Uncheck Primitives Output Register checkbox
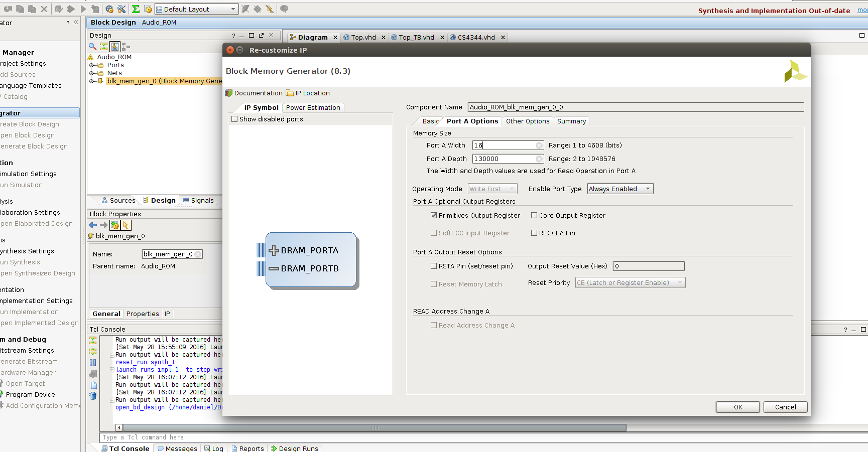868x452 pixels. 434,215
